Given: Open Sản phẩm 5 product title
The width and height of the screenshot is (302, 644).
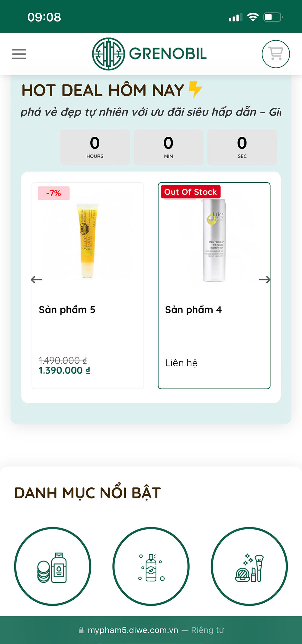Looking at the screenshot, I should (x=67, y=310).
